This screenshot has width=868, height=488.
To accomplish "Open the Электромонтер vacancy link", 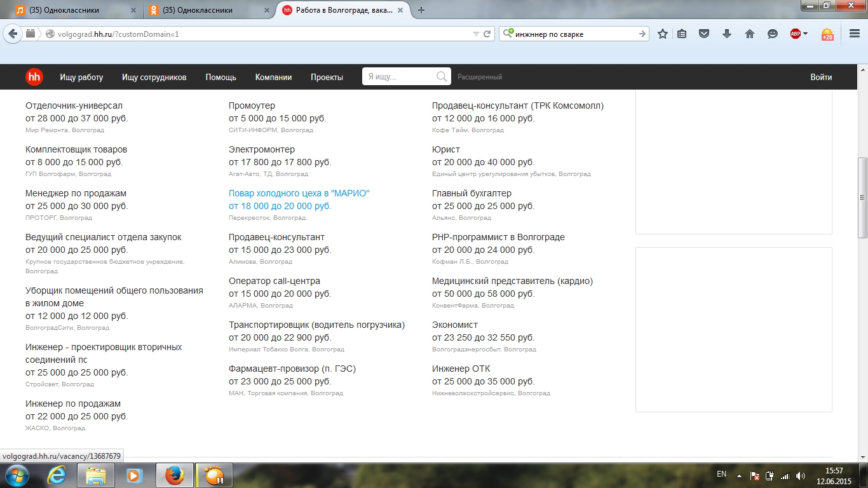I will click(262, 149).
